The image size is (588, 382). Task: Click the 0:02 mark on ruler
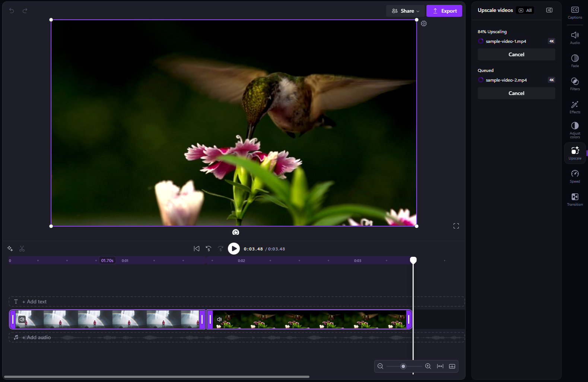[x=241, y=261]
